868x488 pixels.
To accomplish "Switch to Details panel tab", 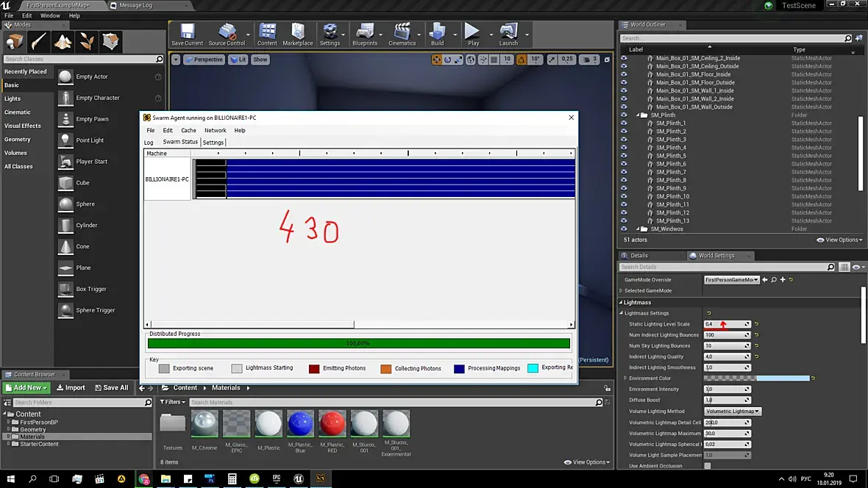I will (x=638, y=256).
